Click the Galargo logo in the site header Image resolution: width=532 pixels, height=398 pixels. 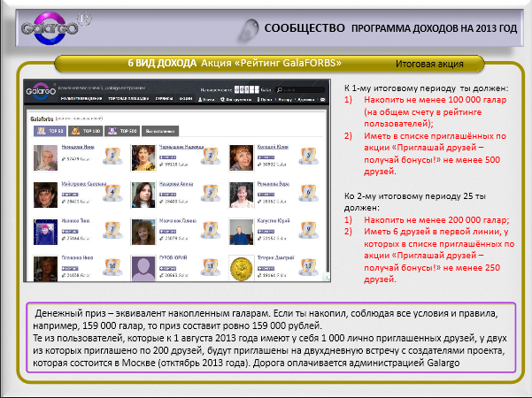point(41,91)
